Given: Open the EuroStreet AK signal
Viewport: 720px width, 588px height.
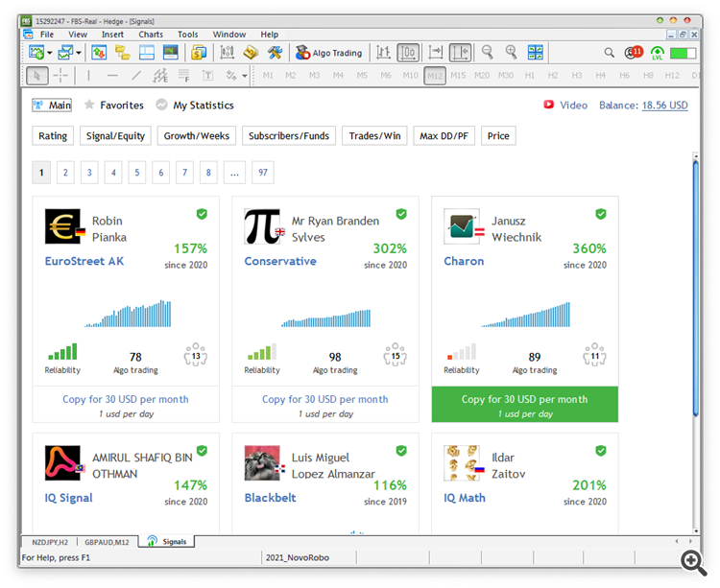Looking at the screenshot, I should 84,261.
